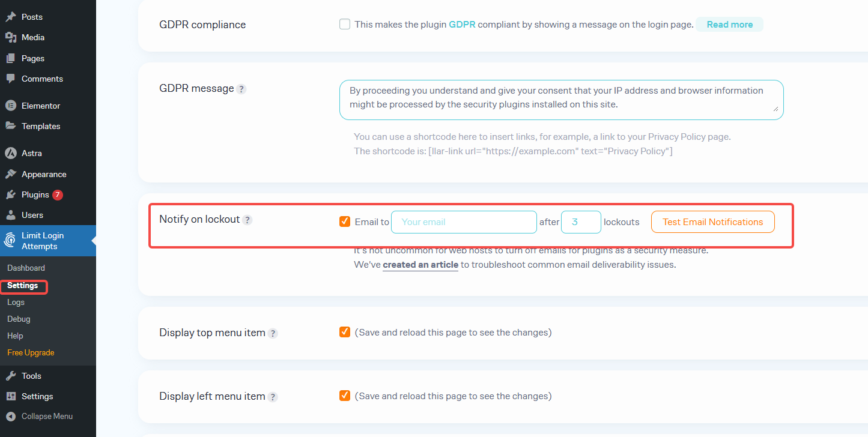The height and width of the screenshot is (437, 868).
Task: Enable the GDPR compliance checkbox
Action: pyautogui.click(x=344, y=23)
